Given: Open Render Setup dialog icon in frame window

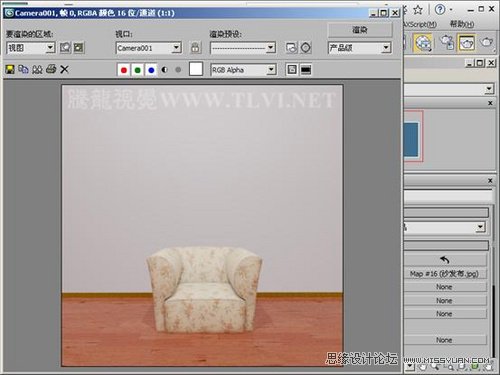Looking at the screenshot, I should pos(292,48).
